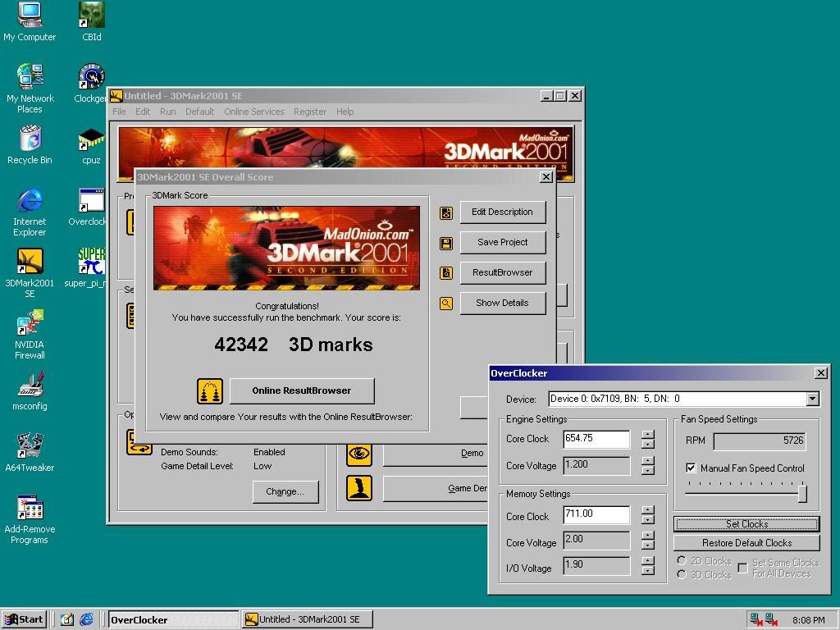Image resolution: width=840 pixels, height=630 pixels.
Task: Click Set Clocks in OverClocker
Action: point(746,524)
